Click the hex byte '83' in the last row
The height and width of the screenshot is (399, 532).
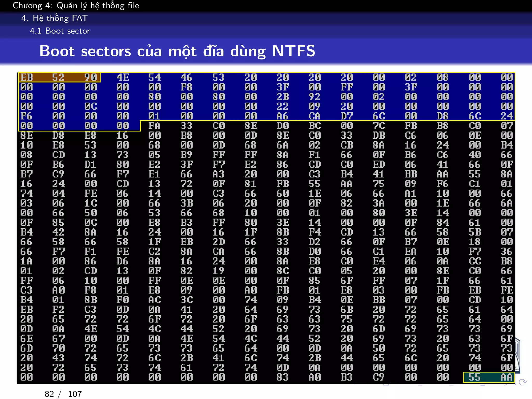tap(283, 377)
